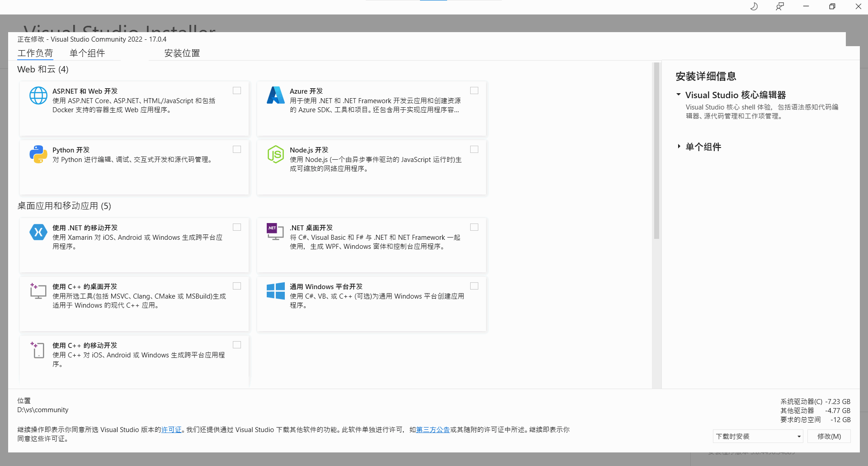Select the 使用 C++ 的桌面开发 checkbox

pyautogui.click(x=237, y=286)
